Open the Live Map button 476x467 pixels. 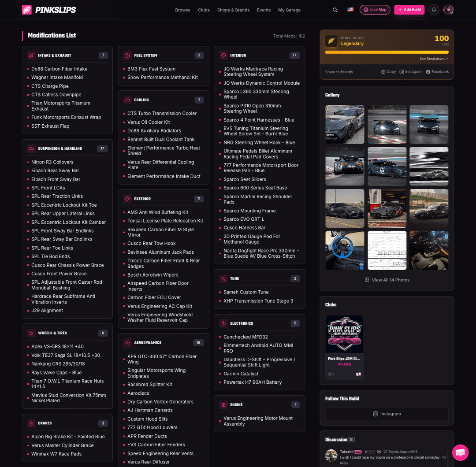click(375, 10)
